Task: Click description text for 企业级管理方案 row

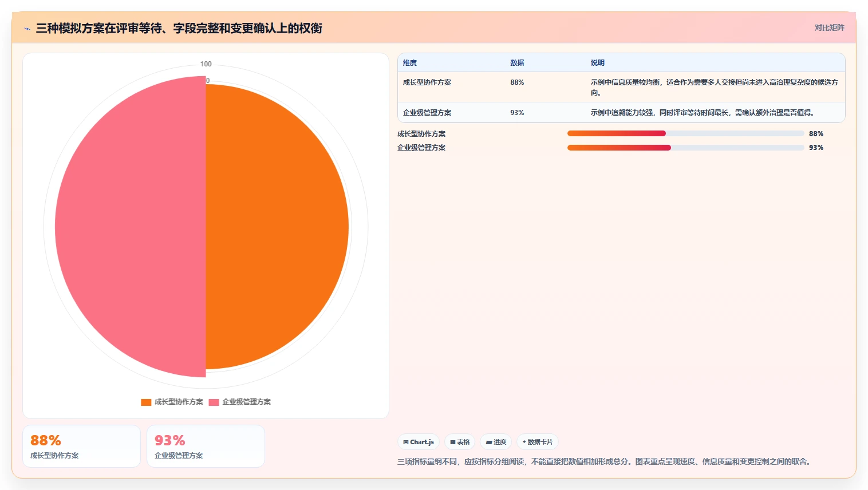Action: click(x=703, y=113)
